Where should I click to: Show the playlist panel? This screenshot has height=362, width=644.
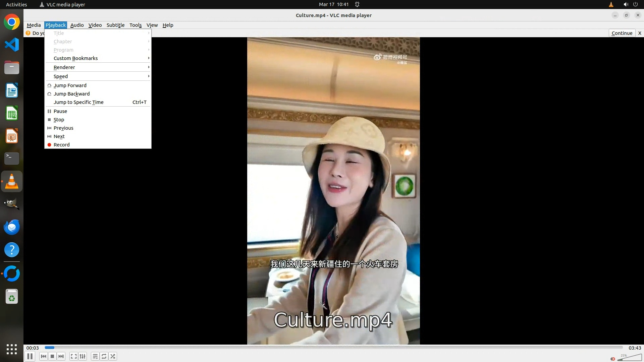pos(95,356)
